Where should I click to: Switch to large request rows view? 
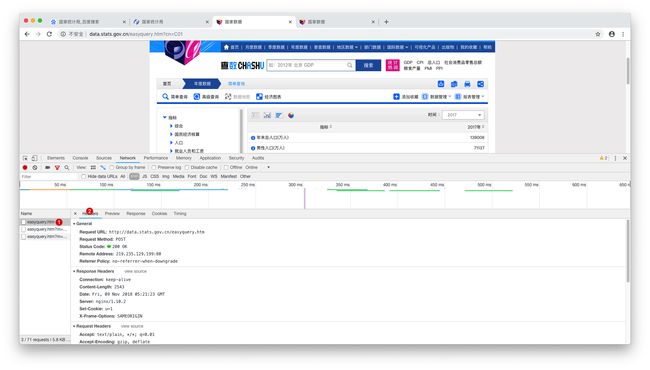pos(93,167)
